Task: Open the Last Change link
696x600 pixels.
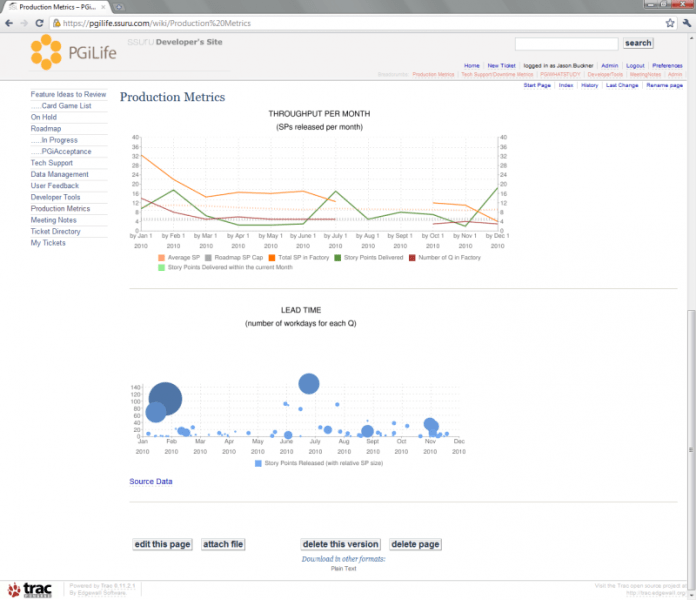Action: 622,85
